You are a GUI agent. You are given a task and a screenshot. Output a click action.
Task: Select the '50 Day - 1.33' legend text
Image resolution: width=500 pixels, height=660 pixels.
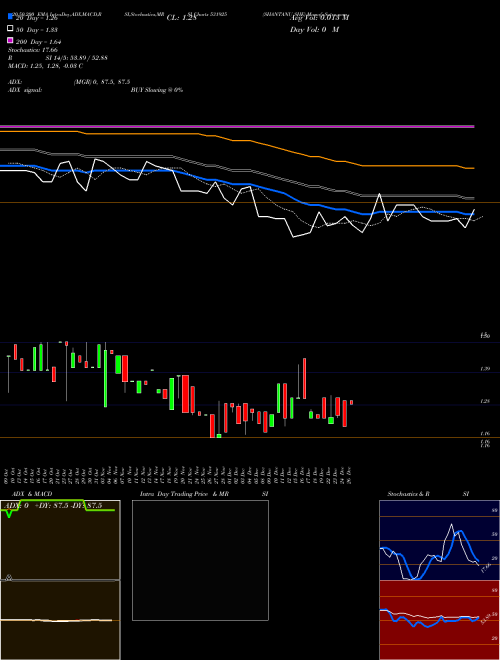click(37, 30)
